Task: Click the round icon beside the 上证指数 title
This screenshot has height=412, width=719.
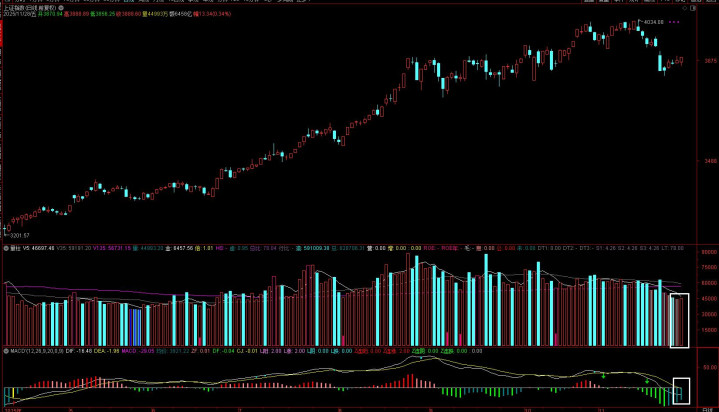Action: coord(61,8)
